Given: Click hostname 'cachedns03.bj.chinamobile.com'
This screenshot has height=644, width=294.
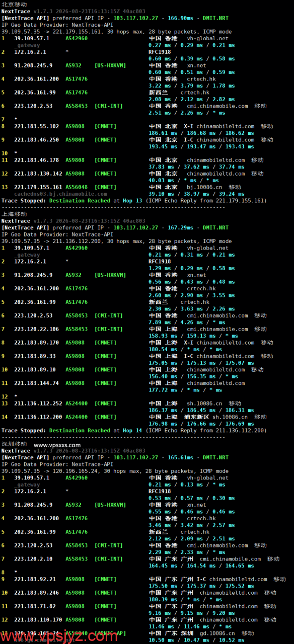Looking at the screenshot, I should pos(60,194).
